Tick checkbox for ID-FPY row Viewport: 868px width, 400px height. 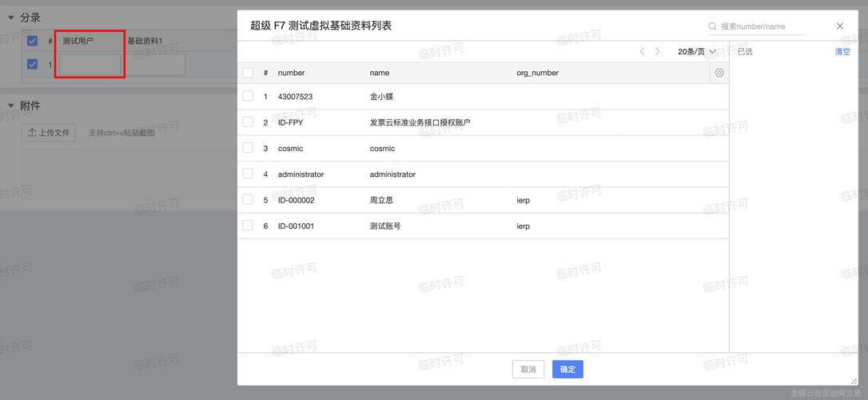click(x=248, y=122)
